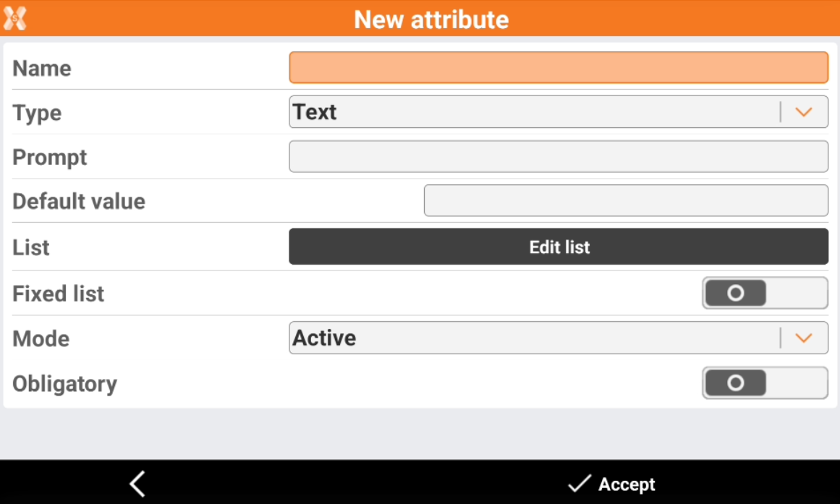
Task: Click the Obligatory label text
Action: click(64, 384)
